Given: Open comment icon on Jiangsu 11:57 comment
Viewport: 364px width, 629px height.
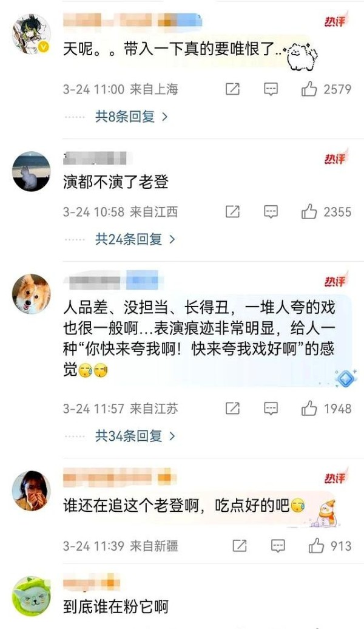Looking at the screenshot, I should [271, 409].
